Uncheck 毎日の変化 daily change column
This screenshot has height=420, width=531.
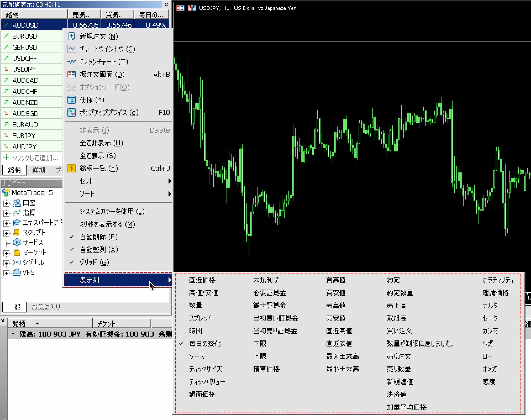(x=205, y=343)
